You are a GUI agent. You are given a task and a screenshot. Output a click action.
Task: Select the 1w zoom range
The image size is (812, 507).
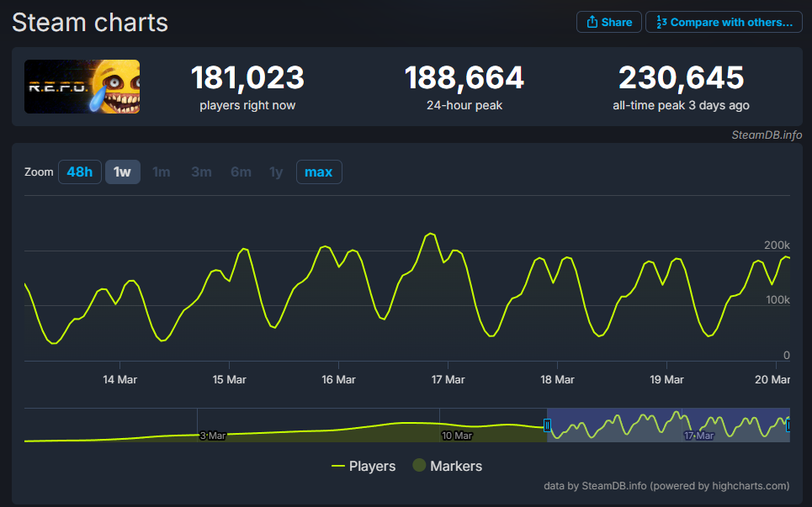tap(123, 172)
